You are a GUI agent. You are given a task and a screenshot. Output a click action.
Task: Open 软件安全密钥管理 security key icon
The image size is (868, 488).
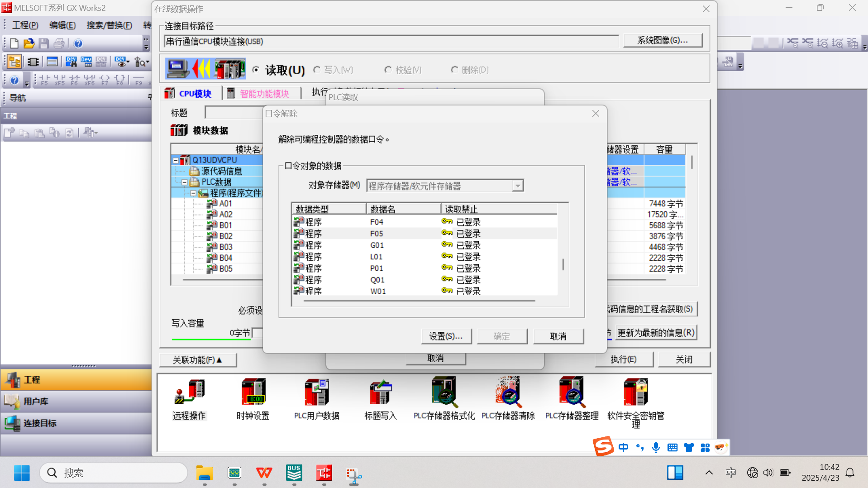point(635,393)
